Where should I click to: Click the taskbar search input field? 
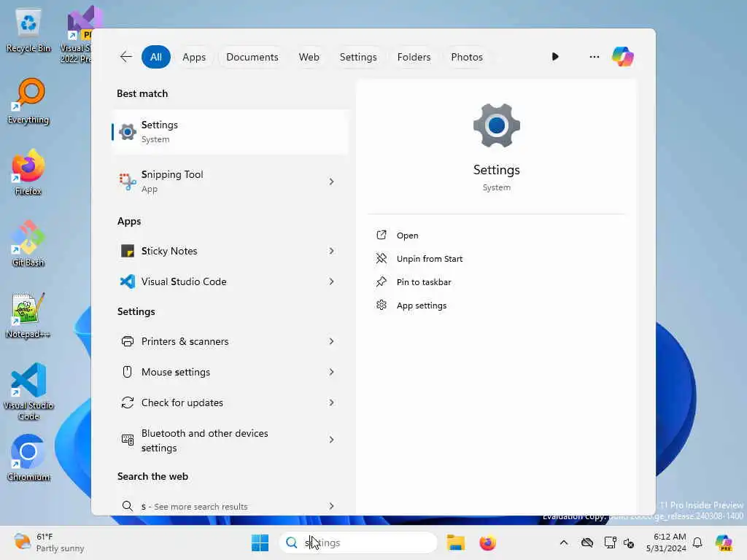[357, 542]
